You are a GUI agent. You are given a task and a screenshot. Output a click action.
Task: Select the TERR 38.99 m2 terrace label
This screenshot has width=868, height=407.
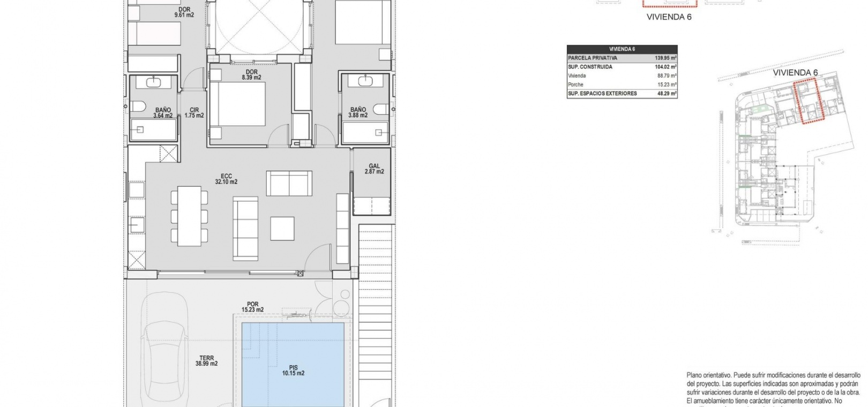point(206,361)
